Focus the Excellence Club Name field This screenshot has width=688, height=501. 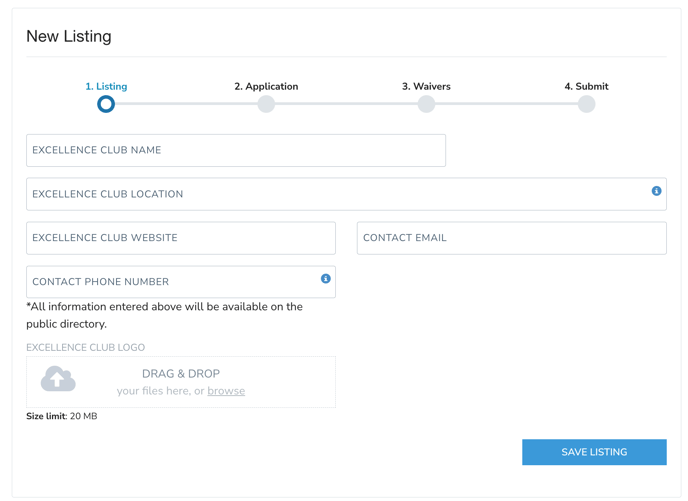click(x=236, y=151)
